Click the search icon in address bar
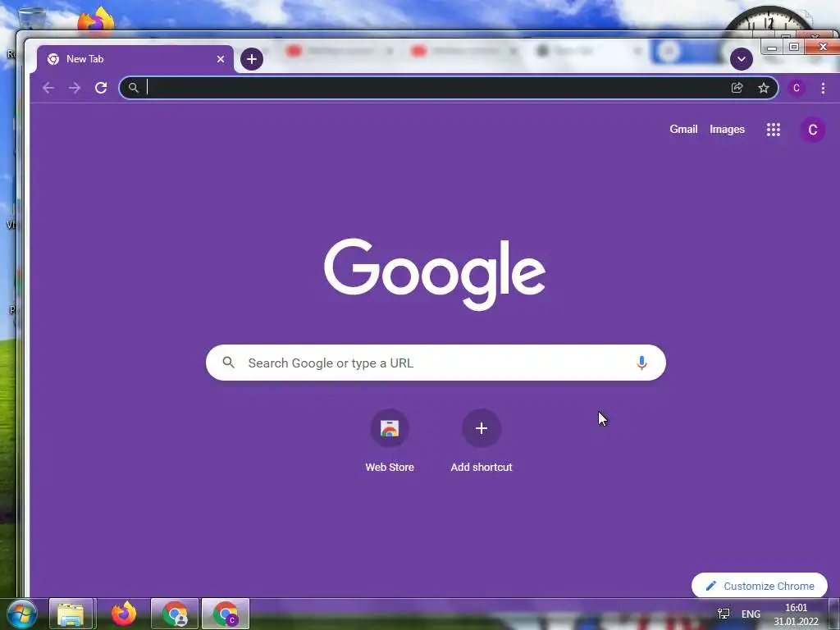840x630 pixels. click(x=134, y=88)
